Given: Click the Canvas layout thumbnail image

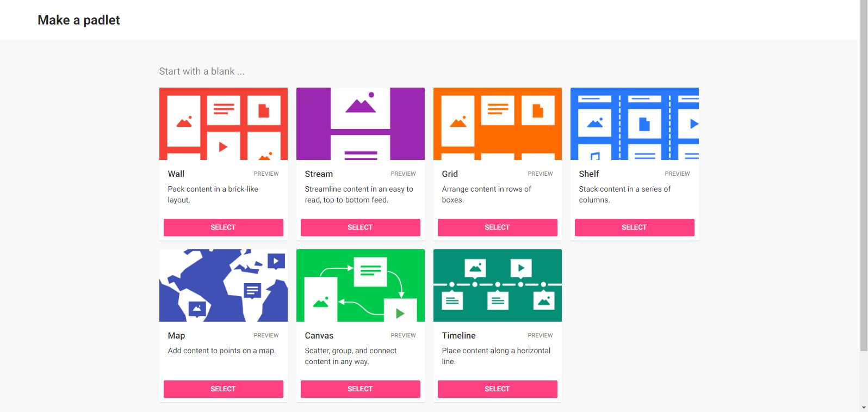Looking at the screenshot, I should click(x=360, y=285).
